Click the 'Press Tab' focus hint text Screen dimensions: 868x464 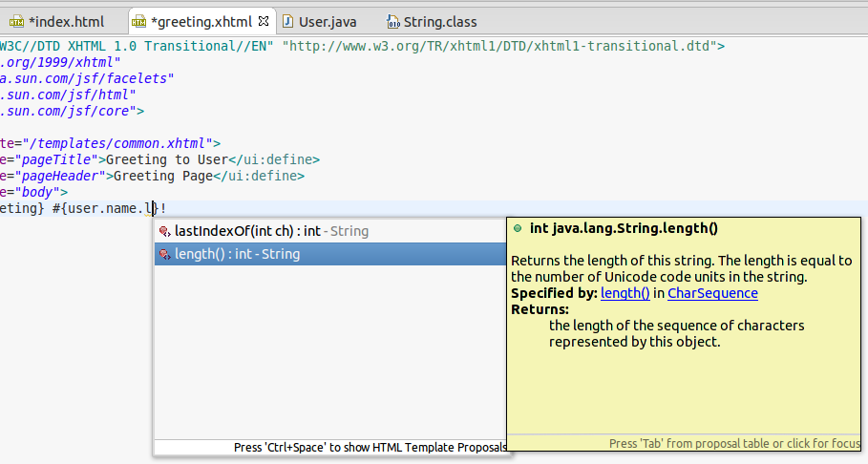click(734, 443)
